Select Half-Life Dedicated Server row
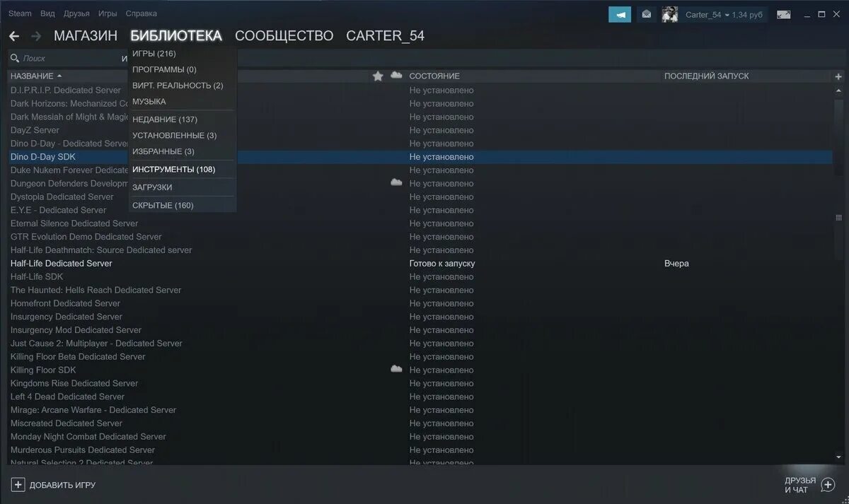This screenshot has height=504, width=849. coord(420,263)
